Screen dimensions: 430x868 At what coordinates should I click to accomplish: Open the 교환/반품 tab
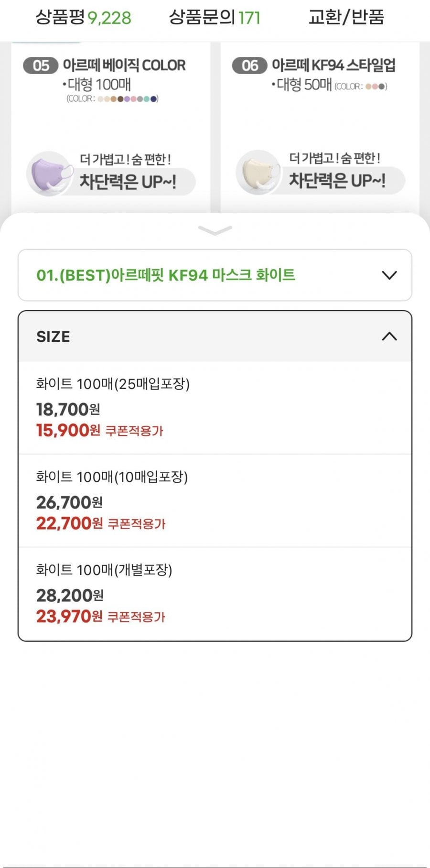point(346,18)
